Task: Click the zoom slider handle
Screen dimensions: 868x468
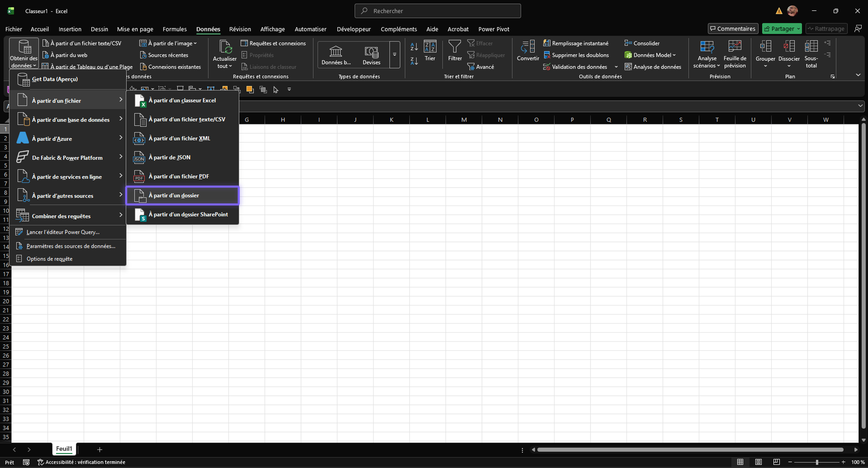Action: point(817,462)
